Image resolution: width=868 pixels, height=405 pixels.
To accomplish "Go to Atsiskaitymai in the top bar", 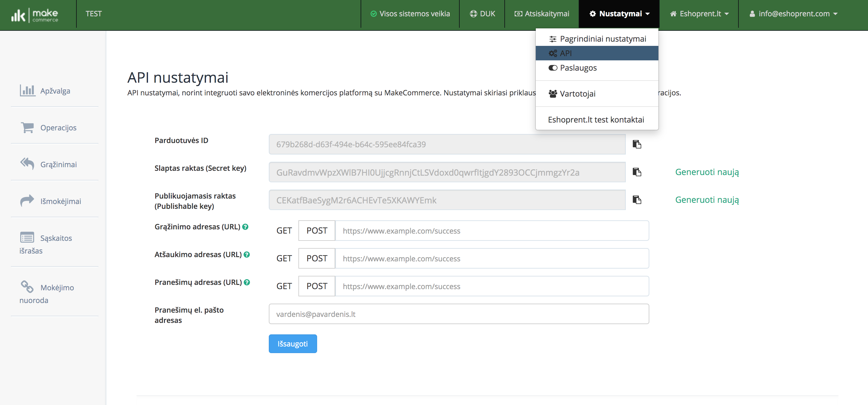I will (x=542, y=14).
